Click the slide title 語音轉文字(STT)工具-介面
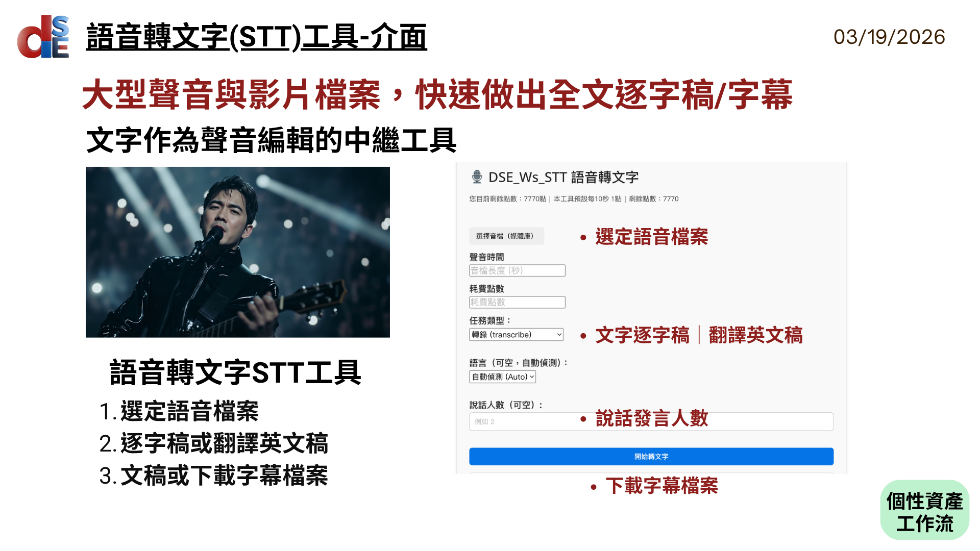 click(256, 37)
